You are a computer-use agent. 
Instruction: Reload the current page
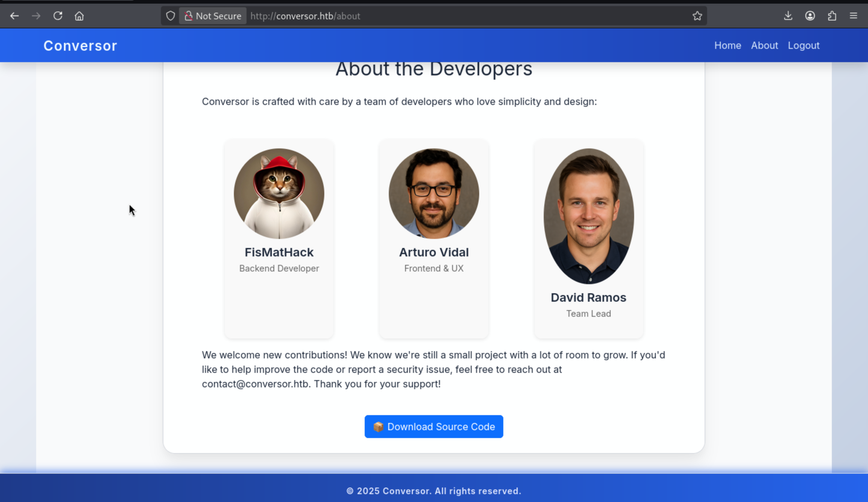pyautogui.click(x=58, y=16)
